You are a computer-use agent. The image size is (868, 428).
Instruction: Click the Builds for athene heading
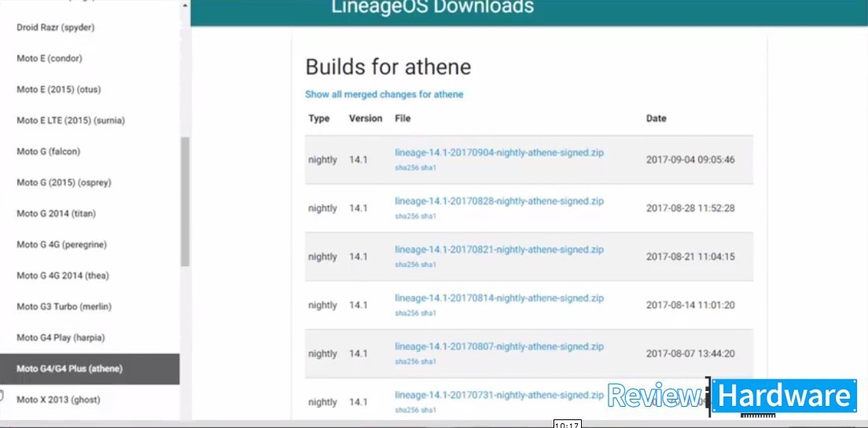coord(388,67)
